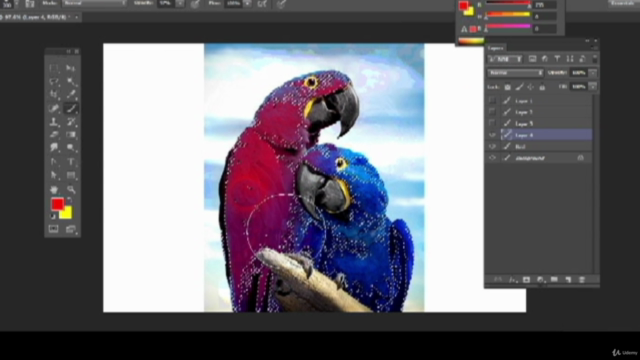Click the new group folder icon
Screen dimensions: 640x360
(554, 280)
